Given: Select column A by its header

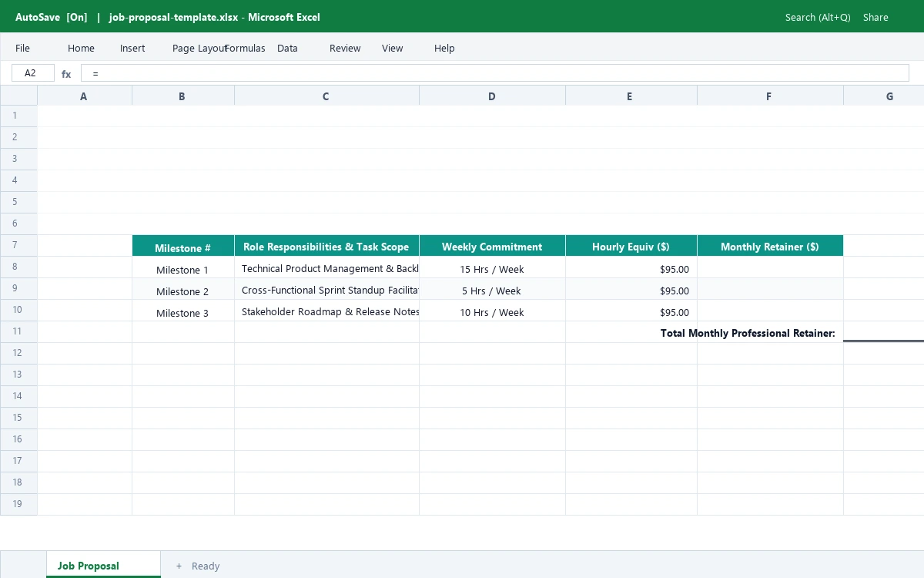Looking at the screenshot, I should click(x=84, y=96).
